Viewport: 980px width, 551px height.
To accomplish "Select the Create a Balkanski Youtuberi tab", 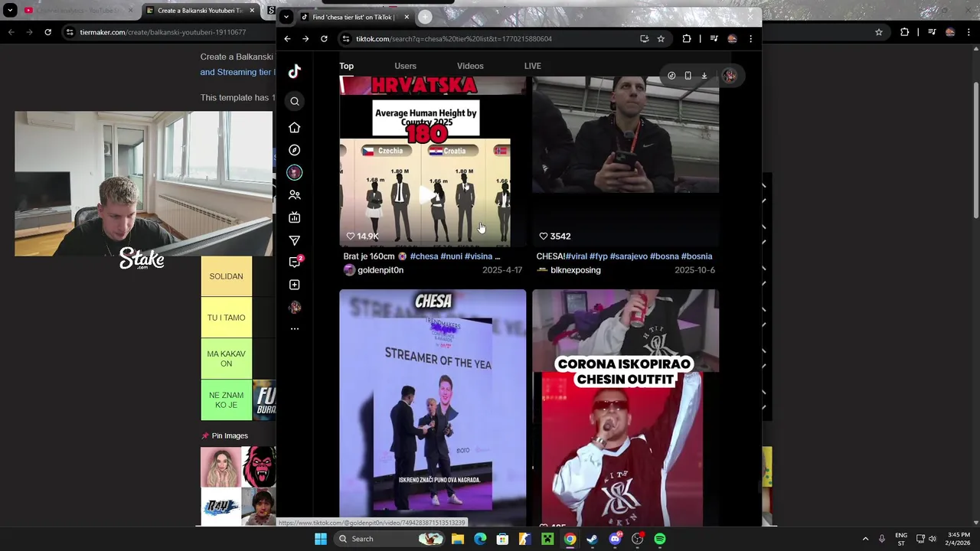I will point(201,11).
